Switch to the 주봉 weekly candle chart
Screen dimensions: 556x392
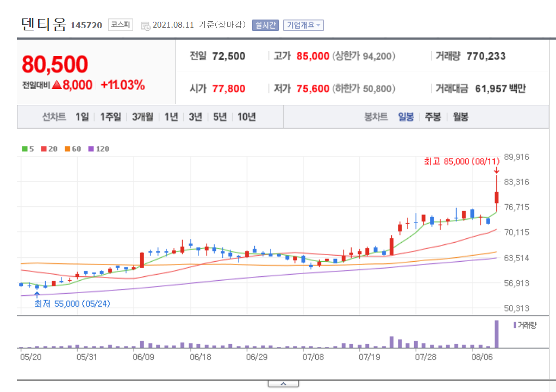tap(433, 117)
